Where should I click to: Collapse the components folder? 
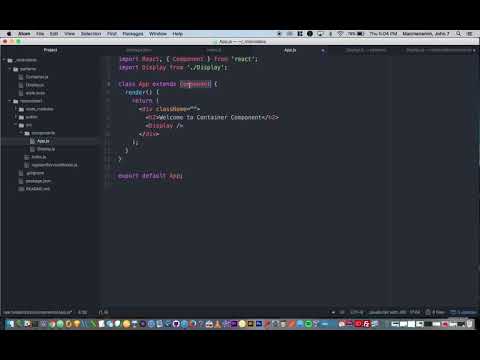tap(43, 133)
